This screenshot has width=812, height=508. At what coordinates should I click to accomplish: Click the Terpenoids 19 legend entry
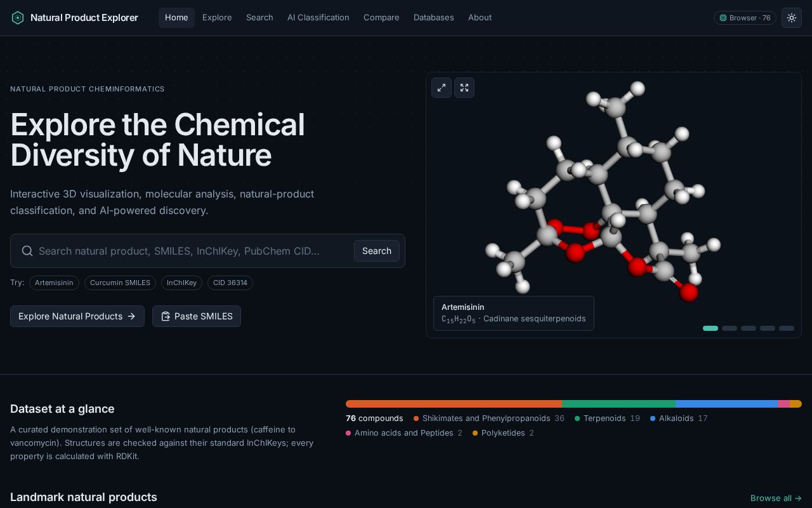(607, 418)
